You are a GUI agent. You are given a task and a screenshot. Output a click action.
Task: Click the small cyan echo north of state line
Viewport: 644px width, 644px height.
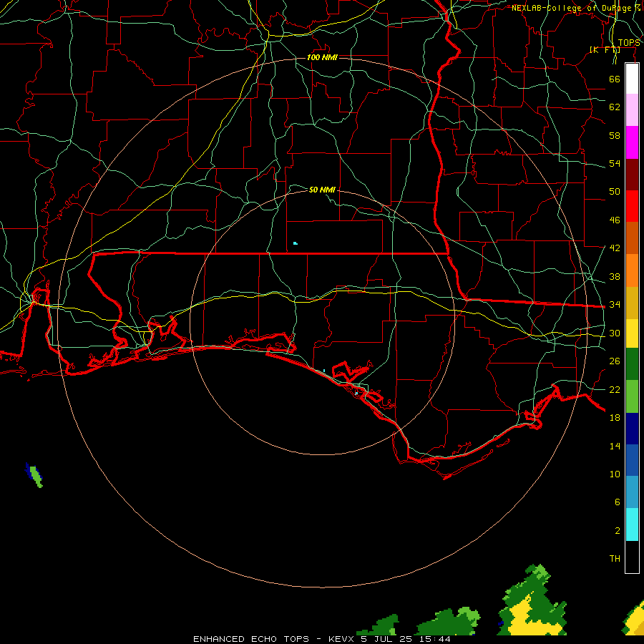tap(296, 243)
